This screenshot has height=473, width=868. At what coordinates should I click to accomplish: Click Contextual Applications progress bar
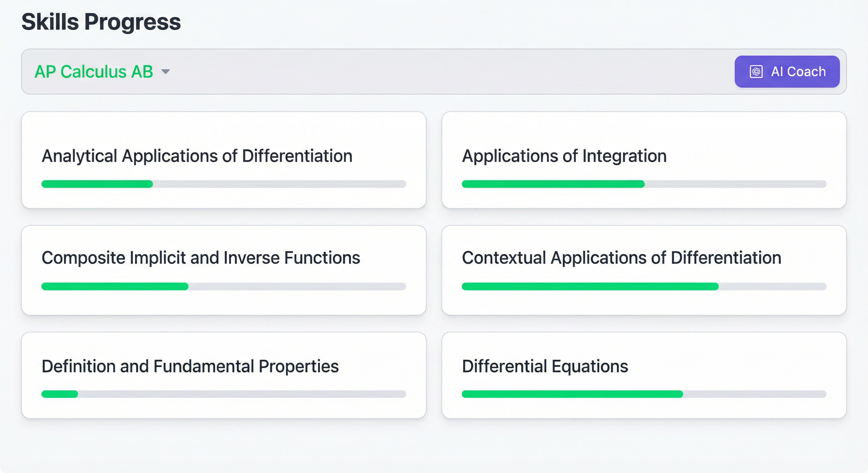644,286
